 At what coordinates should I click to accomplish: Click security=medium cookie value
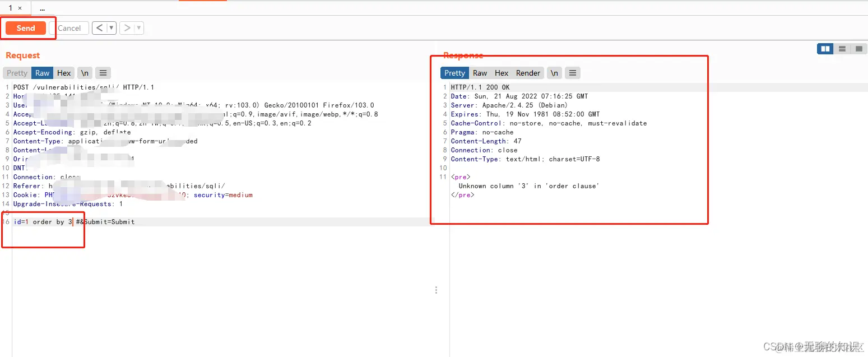point(223,195)
